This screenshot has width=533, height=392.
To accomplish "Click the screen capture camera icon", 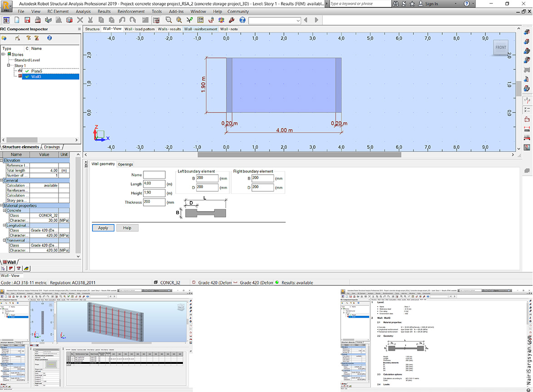I will click(69, 20).
